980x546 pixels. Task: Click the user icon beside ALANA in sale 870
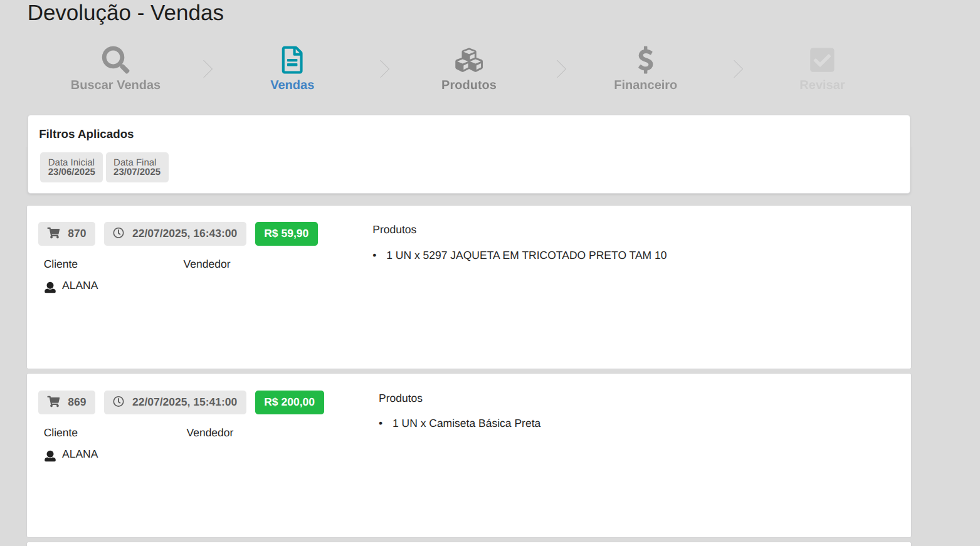50,287
